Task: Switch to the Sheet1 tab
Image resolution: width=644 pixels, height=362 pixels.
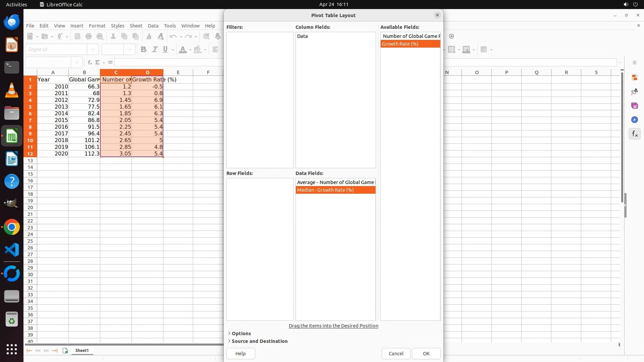Action: pos(82,351)
